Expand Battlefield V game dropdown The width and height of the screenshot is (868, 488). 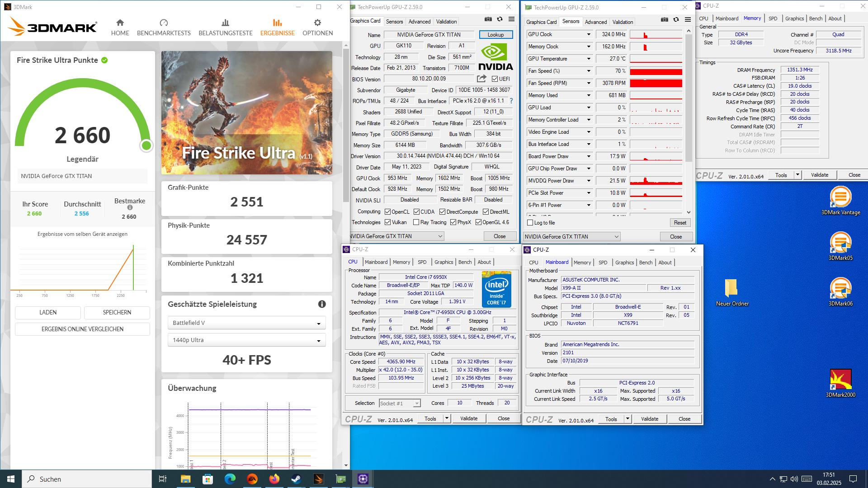point(247,323)
